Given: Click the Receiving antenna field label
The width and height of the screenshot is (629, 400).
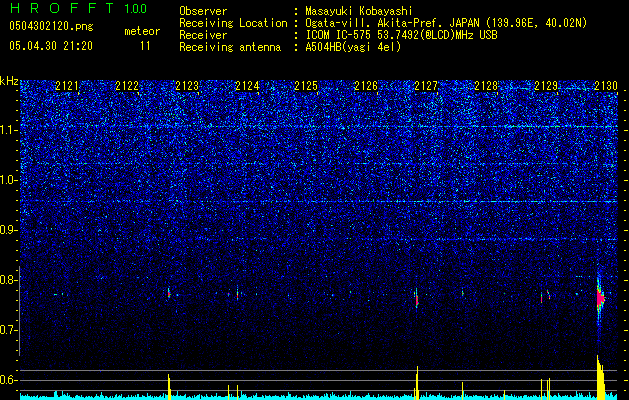Looking at the screenshot, I should [230, 47].
